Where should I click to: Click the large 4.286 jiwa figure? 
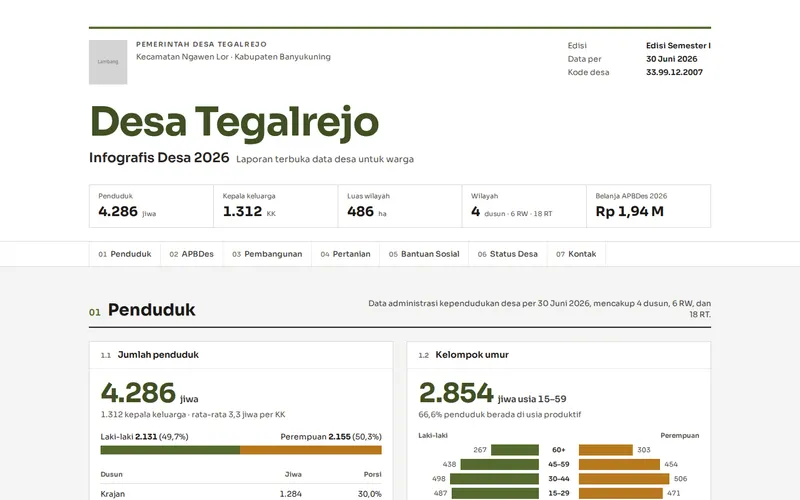(x=149, y=393)
